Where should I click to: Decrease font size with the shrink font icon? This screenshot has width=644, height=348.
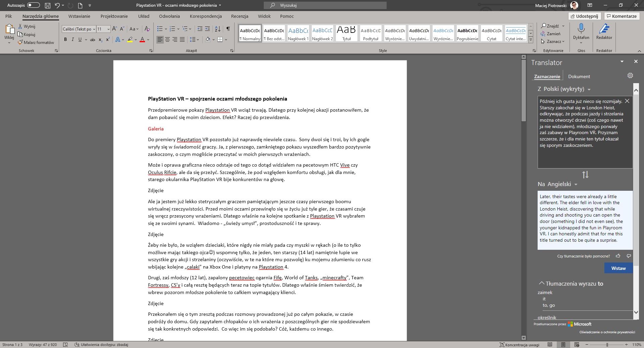pos(122,29)
